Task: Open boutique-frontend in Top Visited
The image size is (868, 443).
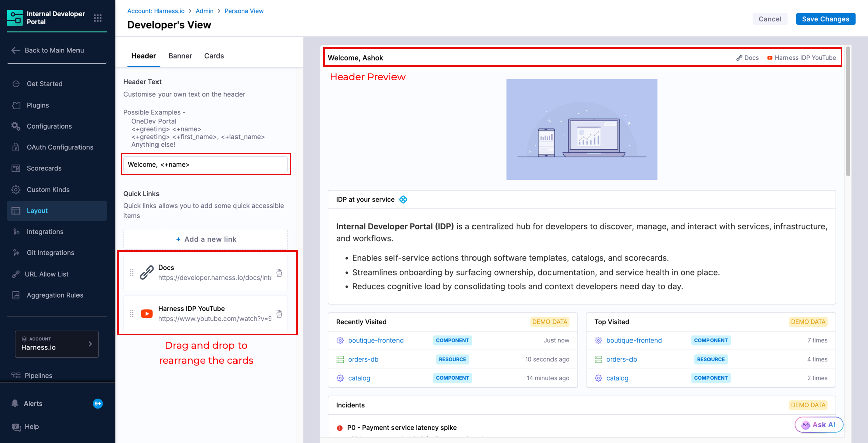Action: click(634, 340)
